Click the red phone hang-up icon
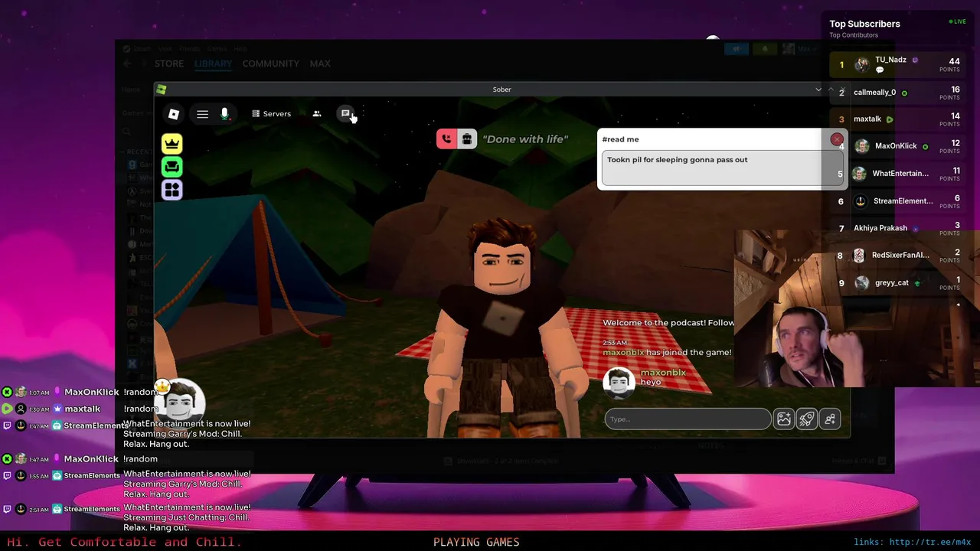The image size is (980, 551). tap(446, 139)
